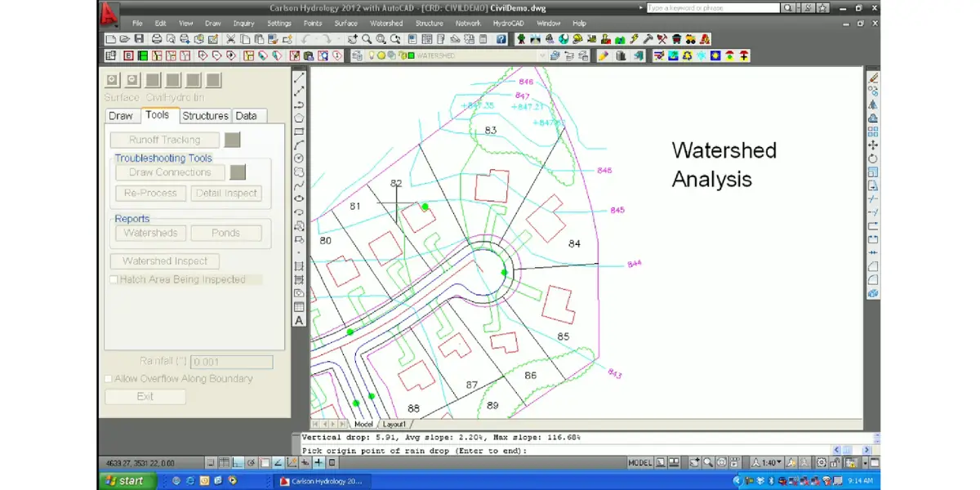
Task: Click the Detail Inspect button
Action: tap(226, 194)
